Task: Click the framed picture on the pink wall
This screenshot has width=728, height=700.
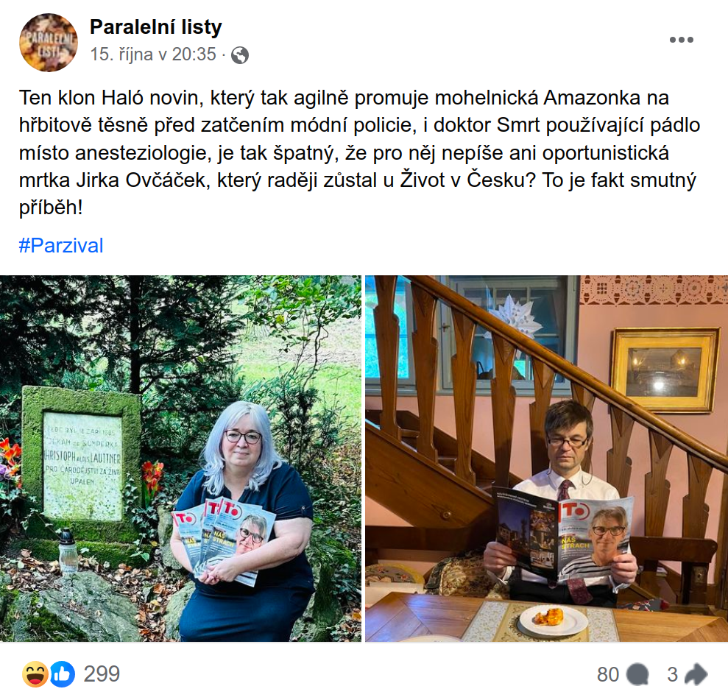Action: 664,370
